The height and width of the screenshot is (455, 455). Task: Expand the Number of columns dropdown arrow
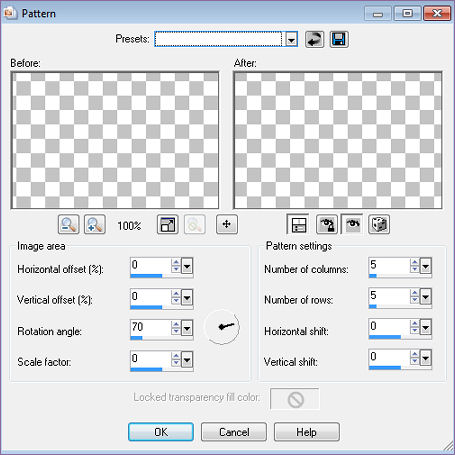point(426,266)
